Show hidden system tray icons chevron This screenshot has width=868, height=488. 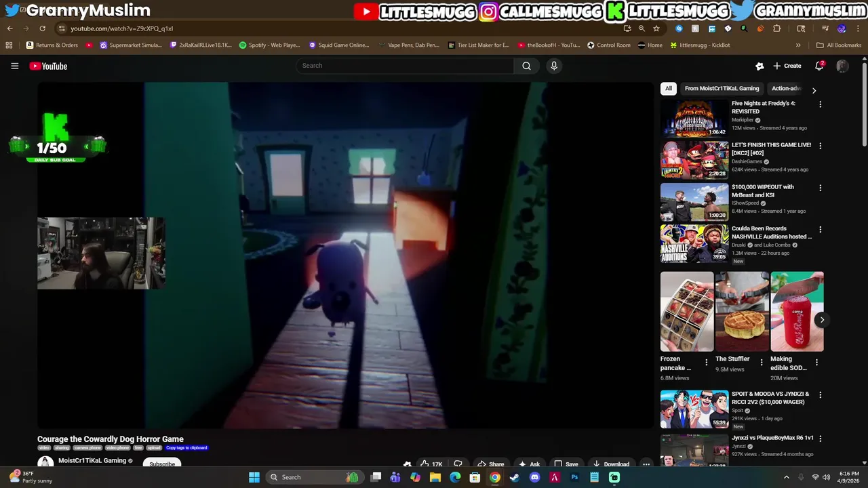tap(787, 477)
